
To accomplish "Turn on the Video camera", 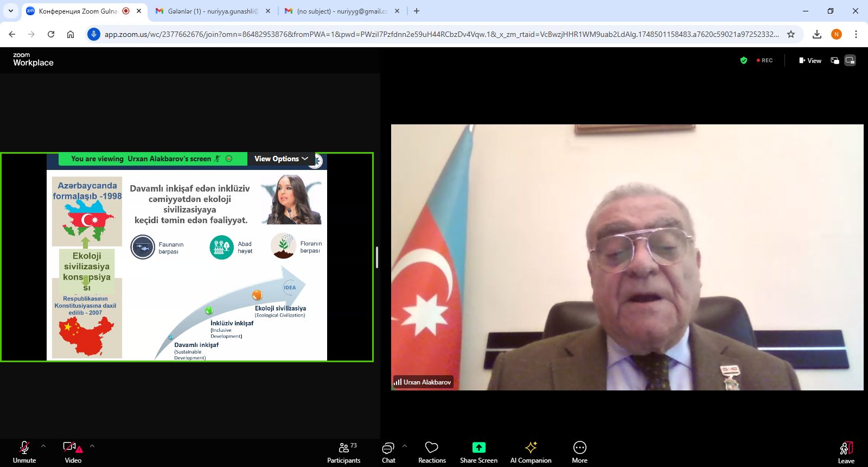I will pos(73,452).
